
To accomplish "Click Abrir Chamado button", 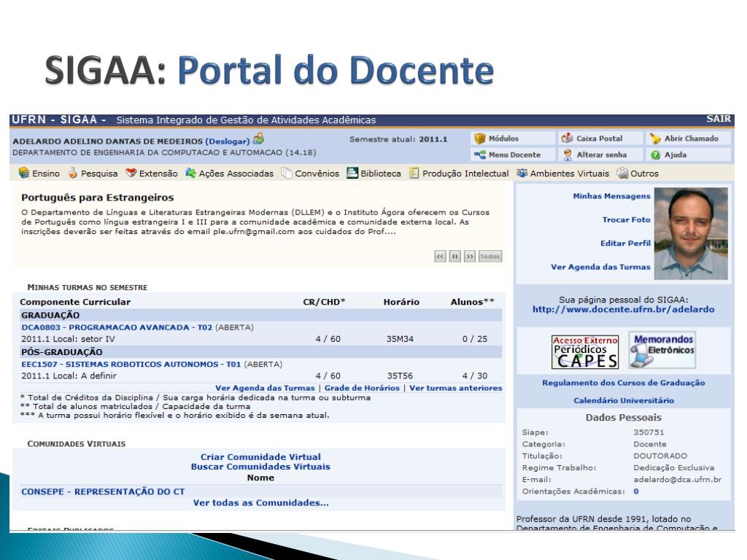I will tap(689, 139).
